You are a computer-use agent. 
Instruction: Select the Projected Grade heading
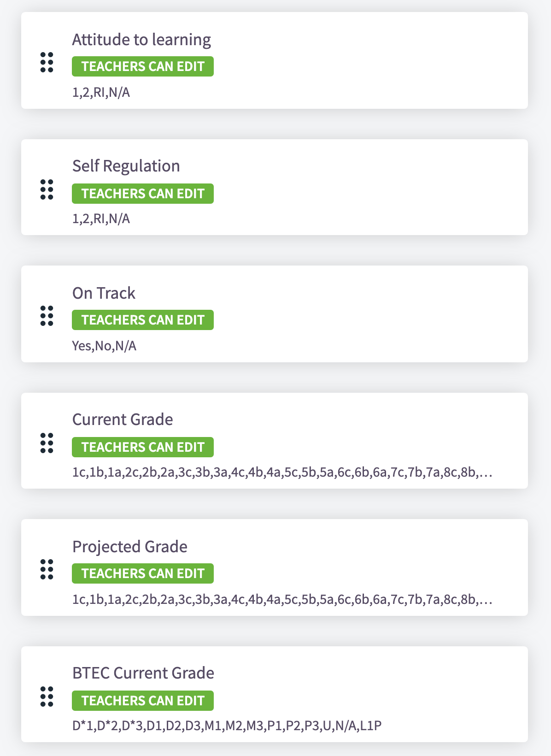pos(129,547)
